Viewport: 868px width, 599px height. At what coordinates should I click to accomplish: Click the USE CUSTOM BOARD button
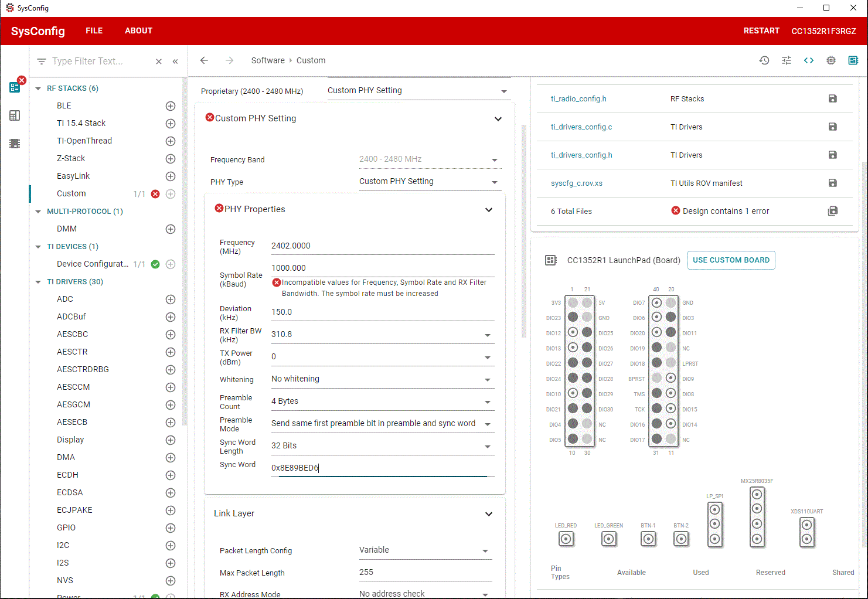(x=731, y=260)
